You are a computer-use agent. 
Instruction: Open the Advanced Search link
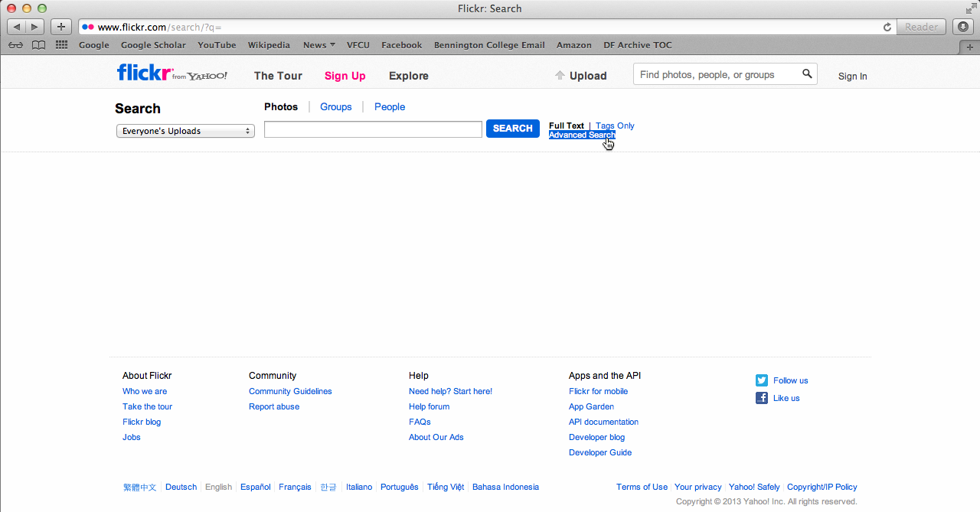[582, 135]
